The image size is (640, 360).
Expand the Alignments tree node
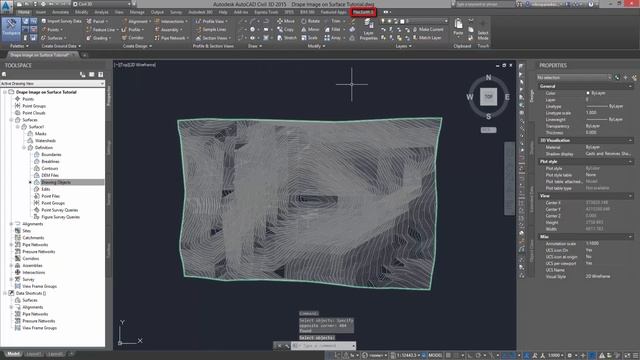(11, 224)
